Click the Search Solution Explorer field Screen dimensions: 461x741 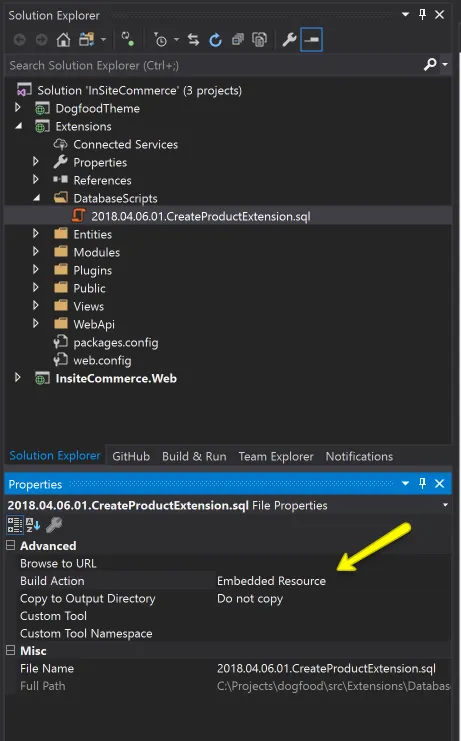point(213,65)
